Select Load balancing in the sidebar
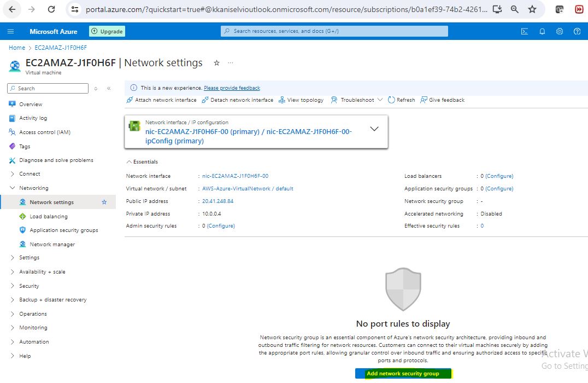 [49, 217]
